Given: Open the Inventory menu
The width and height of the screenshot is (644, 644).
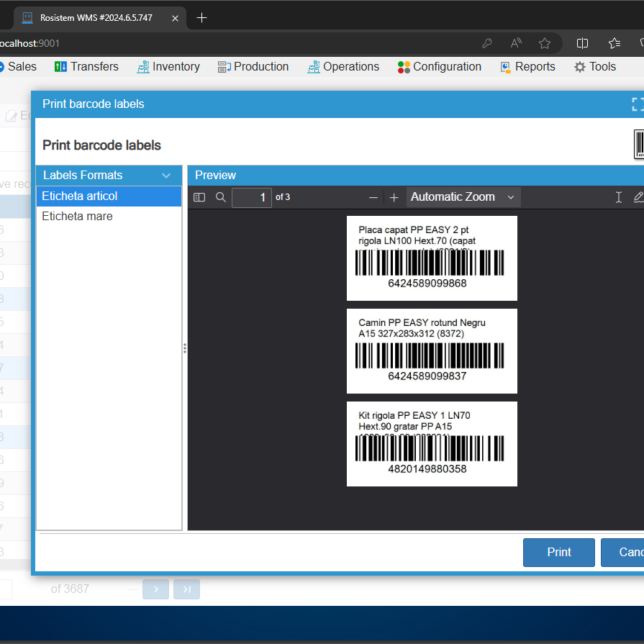Looking at the screenshot, I should click(x=168, y=66).
